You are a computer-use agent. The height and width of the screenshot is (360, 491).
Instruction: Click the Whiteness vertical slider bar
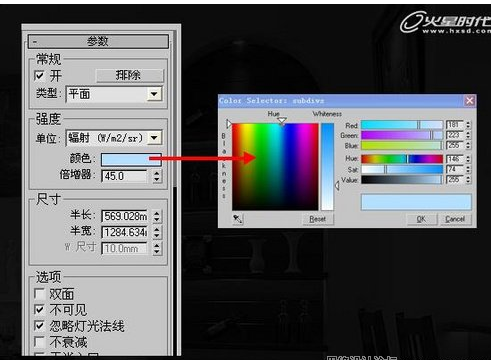327,167
